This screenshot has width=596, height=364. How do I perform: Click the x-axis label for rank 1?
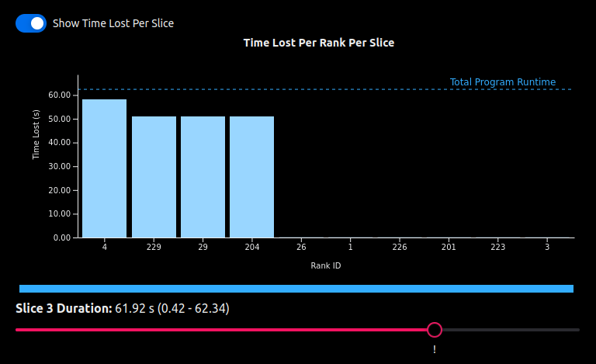[x=350, y=247]
